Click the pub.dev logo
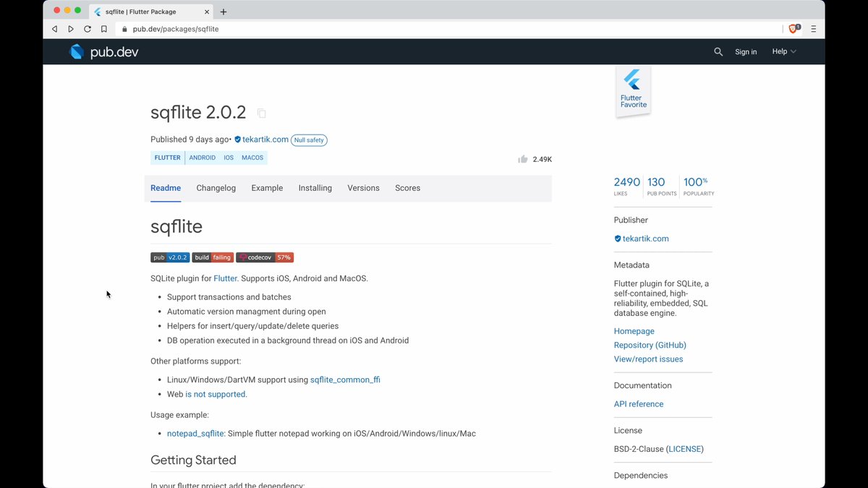Screen dimensions: 868x488 coord(103,52)
